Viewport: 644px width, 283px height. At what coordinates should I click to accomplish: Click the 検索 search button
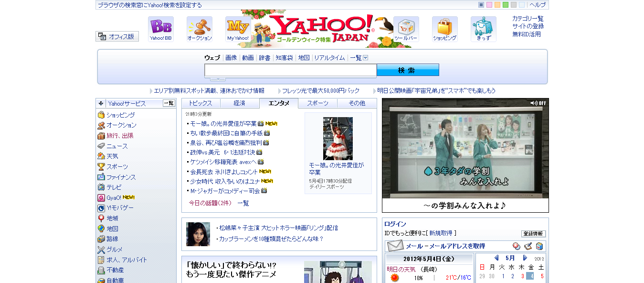pyautogui.click(x=408, y=70)
